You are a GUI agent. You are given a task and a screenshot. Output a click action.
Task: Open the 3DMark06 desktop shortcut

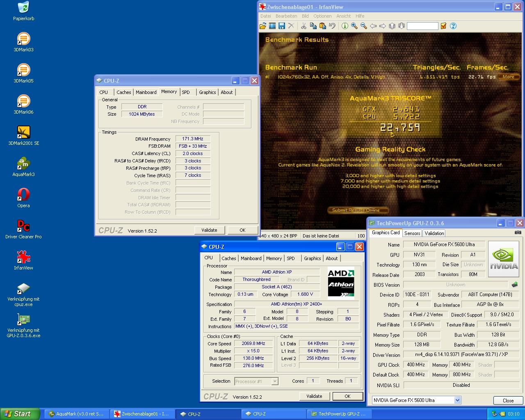(x=23, y=105)
